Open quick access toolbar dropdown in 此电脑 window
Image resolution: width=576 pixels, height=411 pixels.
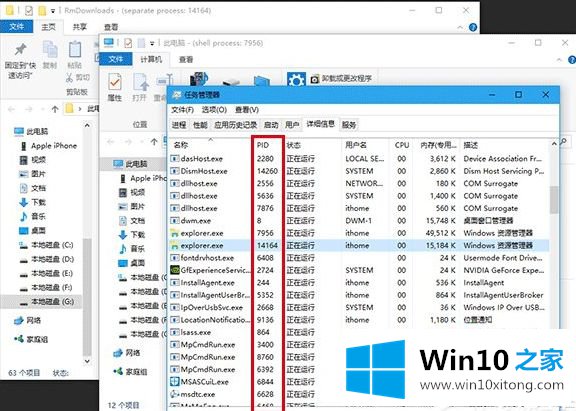click(x=152, y=44)
